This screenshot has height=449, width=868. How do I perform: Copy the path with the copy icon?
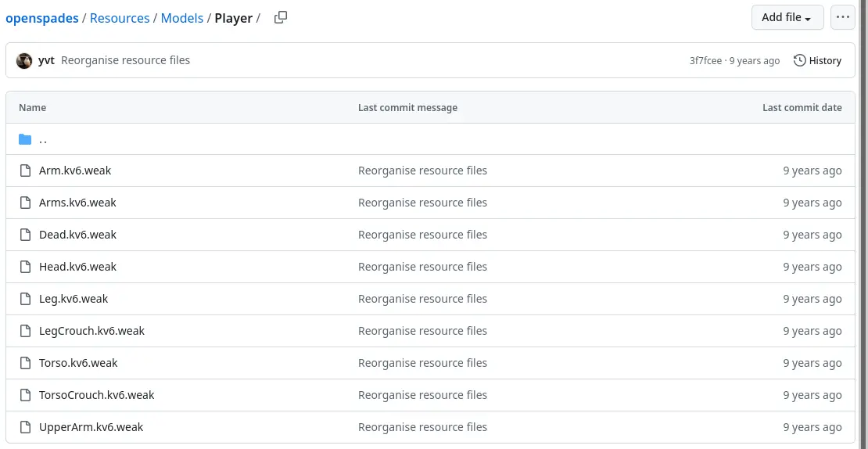click(281, 17)
